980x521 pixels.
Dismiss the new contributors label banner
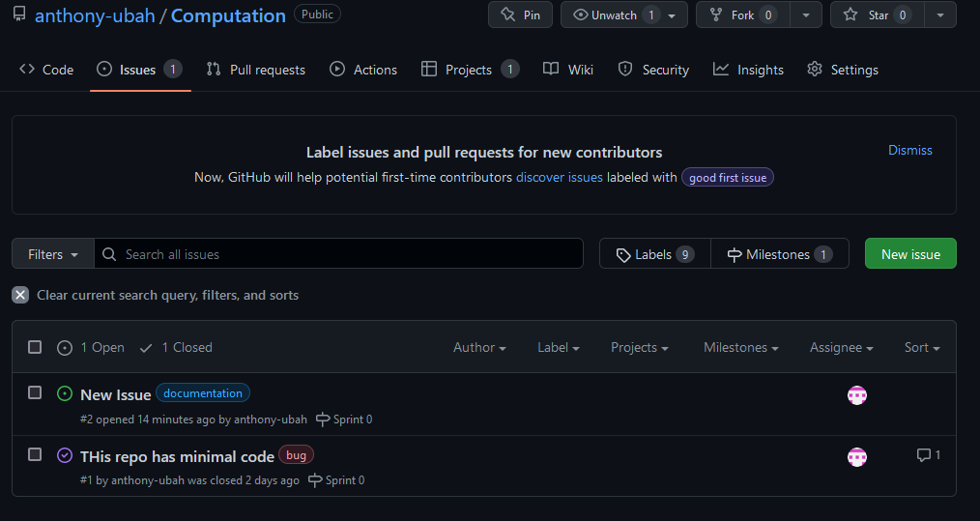909,150
